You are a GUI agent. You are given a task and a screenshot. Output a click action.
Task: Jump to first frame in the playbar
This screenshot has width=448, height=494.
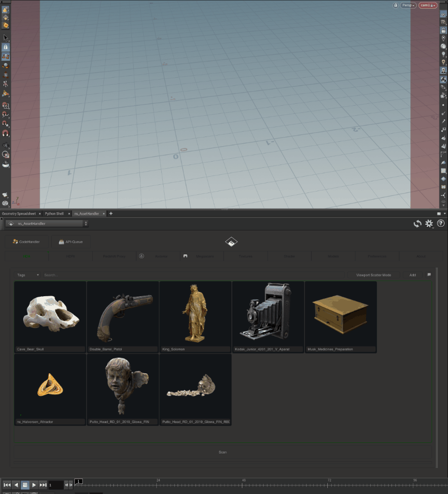click(6, 485)
